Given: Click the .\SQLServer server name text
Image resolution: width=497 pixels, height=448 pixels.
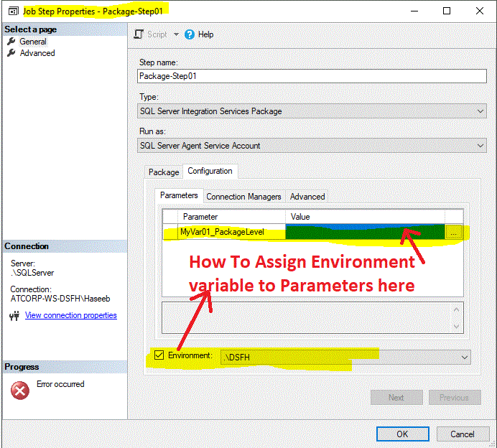Looking at the screenshot, I should click(x=32, y=273).
